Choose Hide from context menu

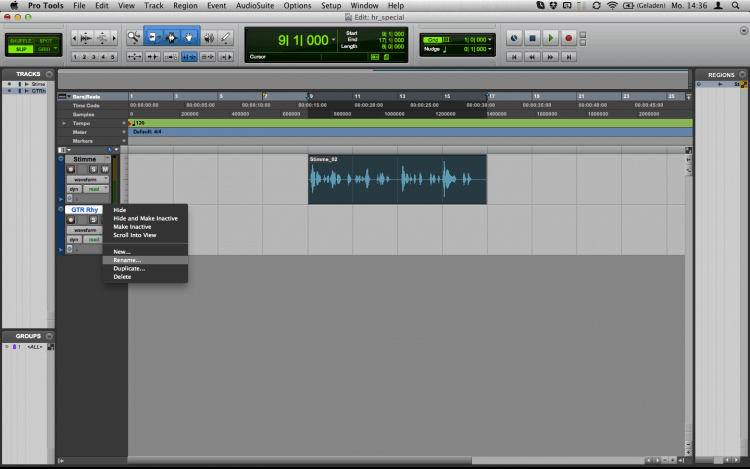pyautogui.click(x=145, y=210)
